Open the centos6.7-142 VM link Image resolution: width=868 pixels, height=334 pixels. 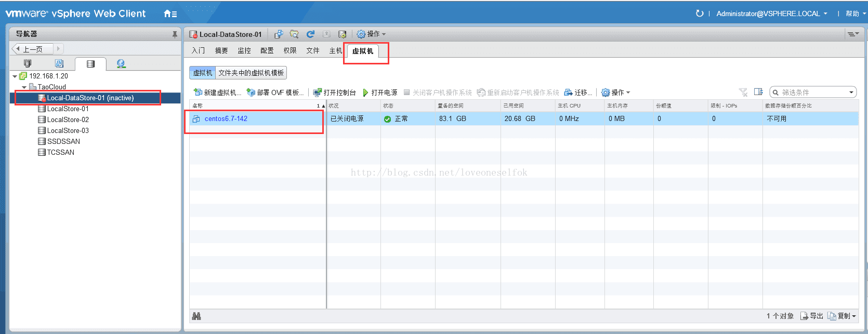[226, 118]
